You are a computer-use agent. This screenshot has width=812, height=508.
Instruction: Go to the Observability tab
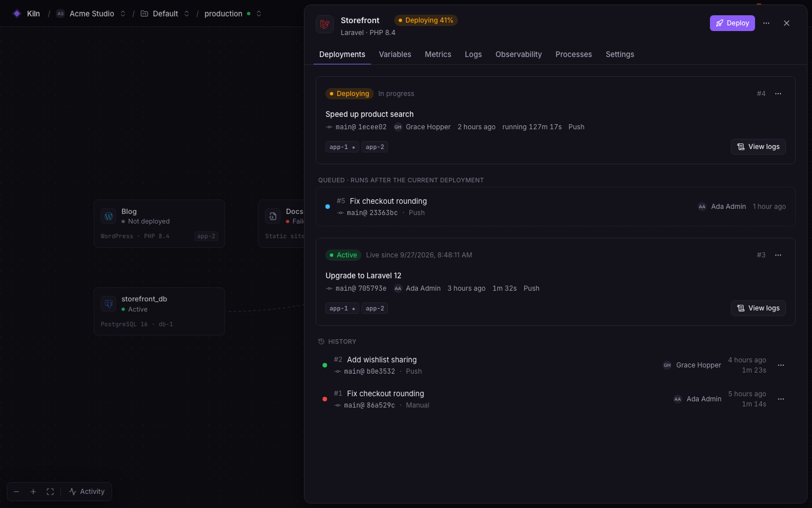point(519,54)
